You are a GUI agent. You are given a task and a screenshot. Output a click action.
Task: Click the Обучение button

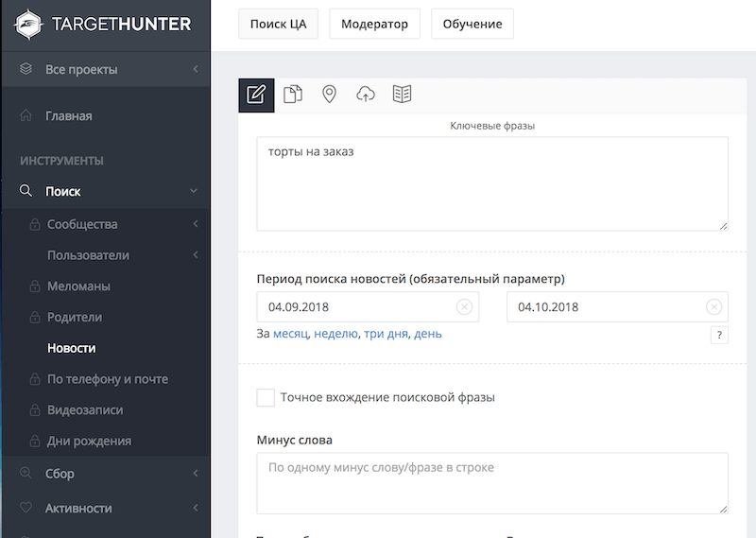pos(472,24)
